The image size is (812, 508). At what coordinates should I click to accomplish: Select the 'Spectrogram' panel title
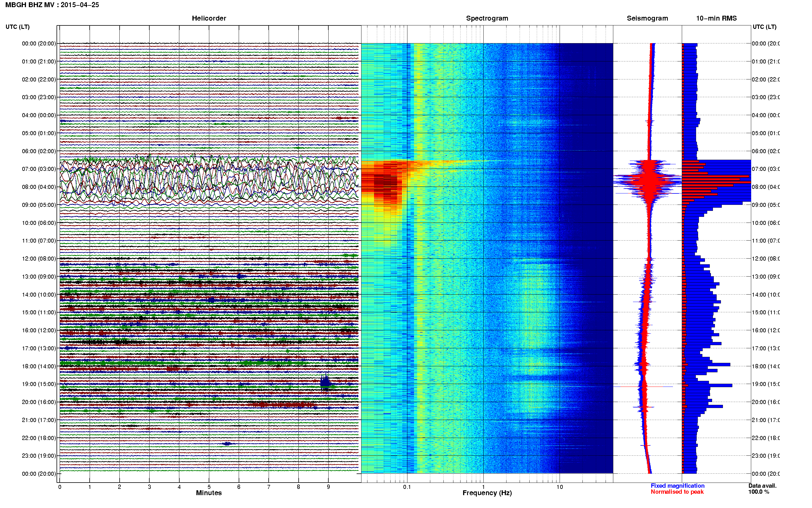click(x=487, y=18)
